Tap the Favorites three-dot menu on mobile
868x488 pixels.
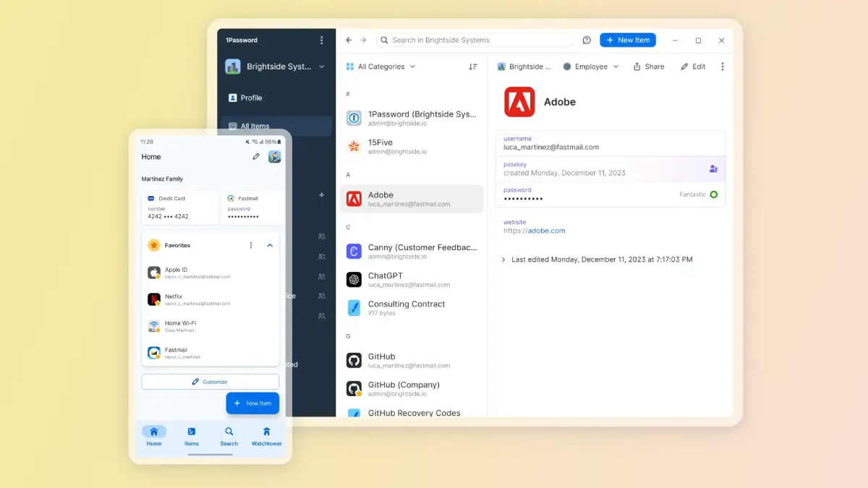(x=251, y=245)
